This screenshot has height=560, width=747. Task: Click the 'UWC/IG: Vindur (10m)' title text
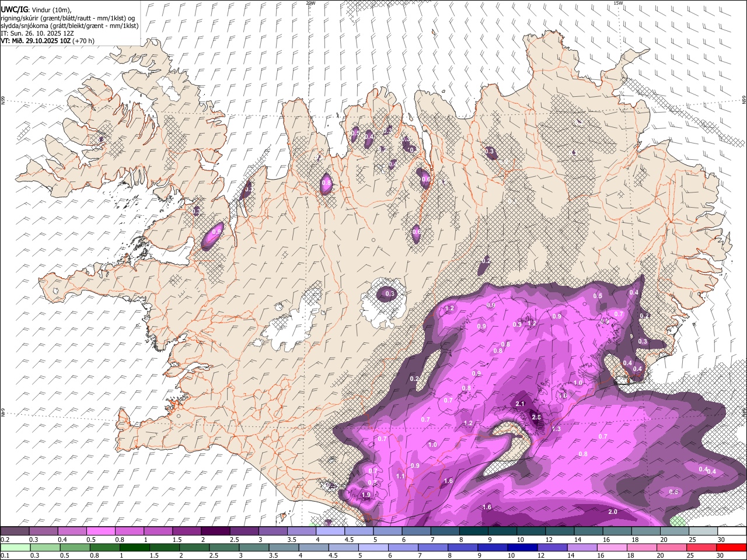[36, 9]
